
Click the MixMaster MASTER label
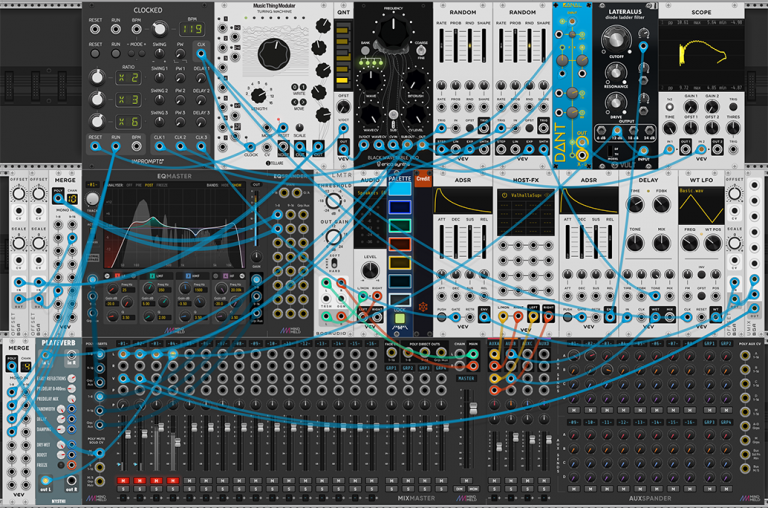466,378
